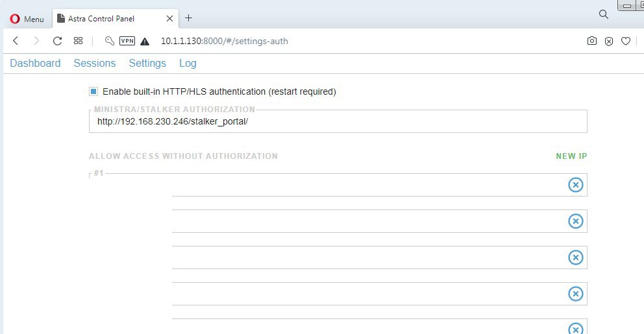
Task: Open a new browser tab
Action: (188, 18)
